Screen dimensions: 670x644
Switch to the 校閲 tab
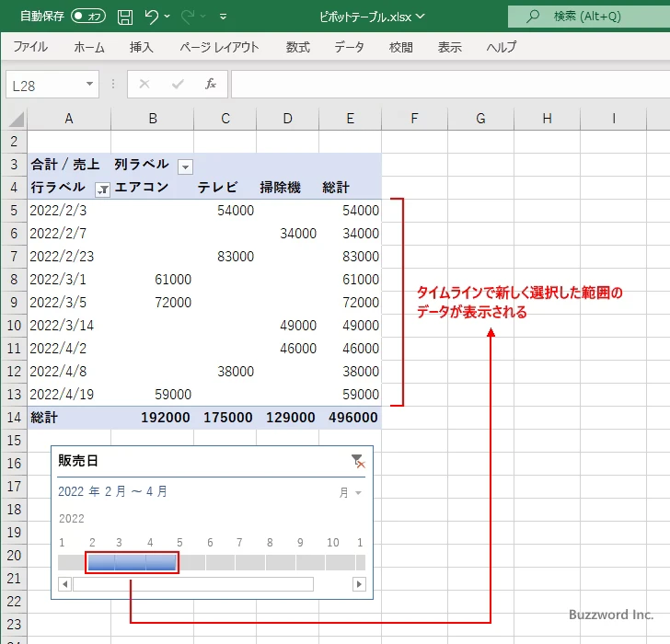click(x=401, y=47)
